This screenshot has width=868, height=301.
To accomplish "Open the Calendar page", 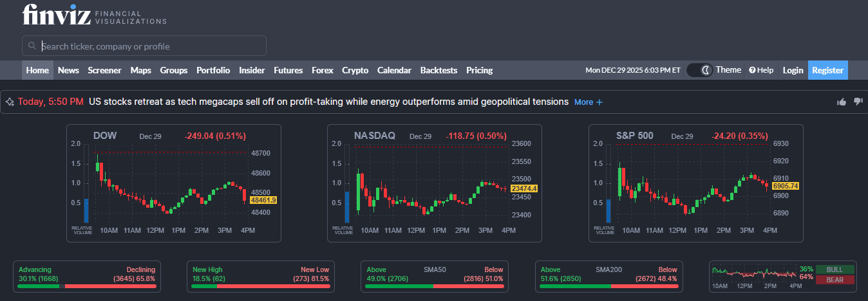I will click(394, 70).
